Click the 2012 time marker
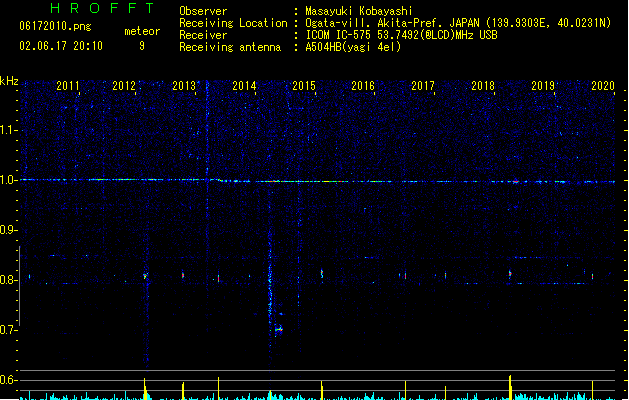This screenshot has width=629, height=400. [x=124, y=86]
